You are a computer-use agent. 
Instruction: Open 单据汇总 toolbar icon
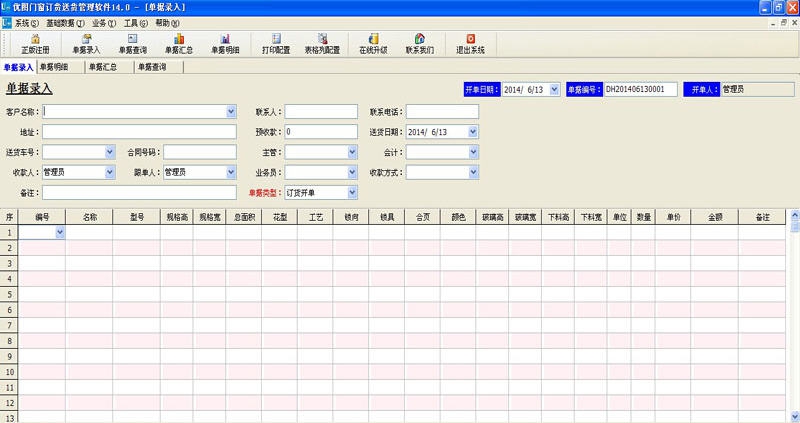pos(179,43)
